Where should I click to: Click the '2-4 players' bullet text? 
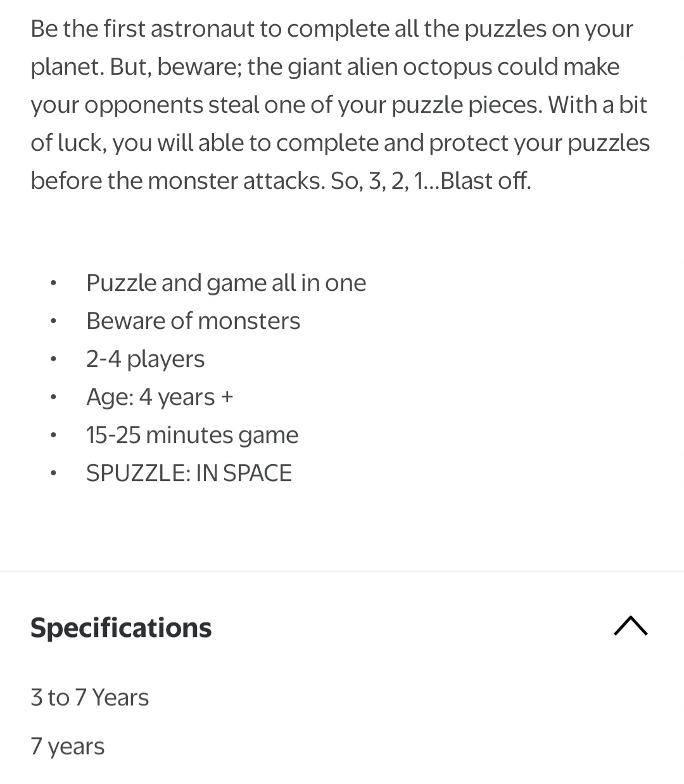coord(145,359)
